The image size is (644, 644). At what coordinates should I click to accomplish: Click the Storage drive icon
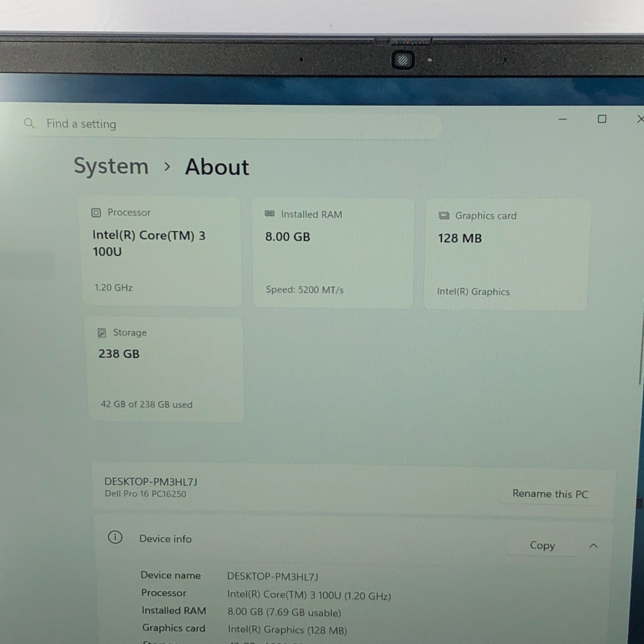pos(102,333)
